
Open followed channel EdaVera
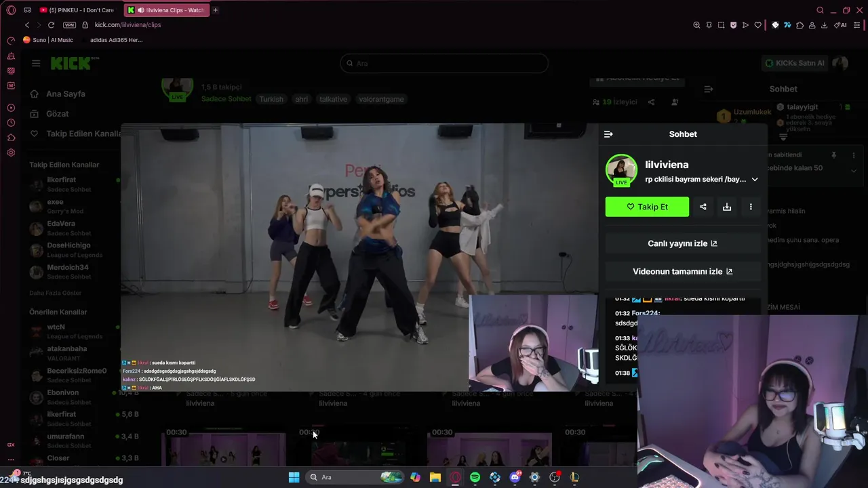click(x=75, y=228)
